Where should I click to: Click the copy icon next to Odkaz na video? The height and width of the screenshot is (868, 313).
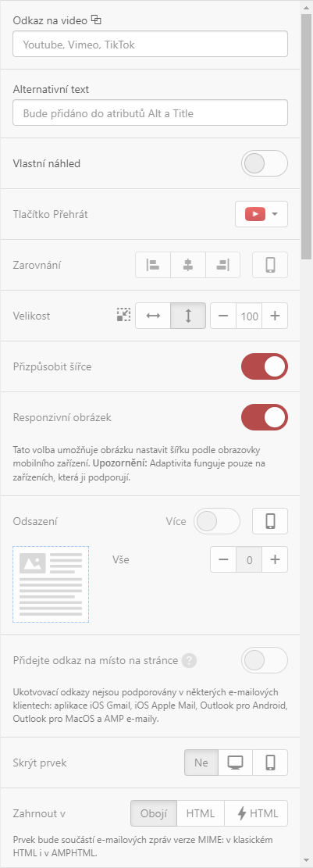[97, 20]
